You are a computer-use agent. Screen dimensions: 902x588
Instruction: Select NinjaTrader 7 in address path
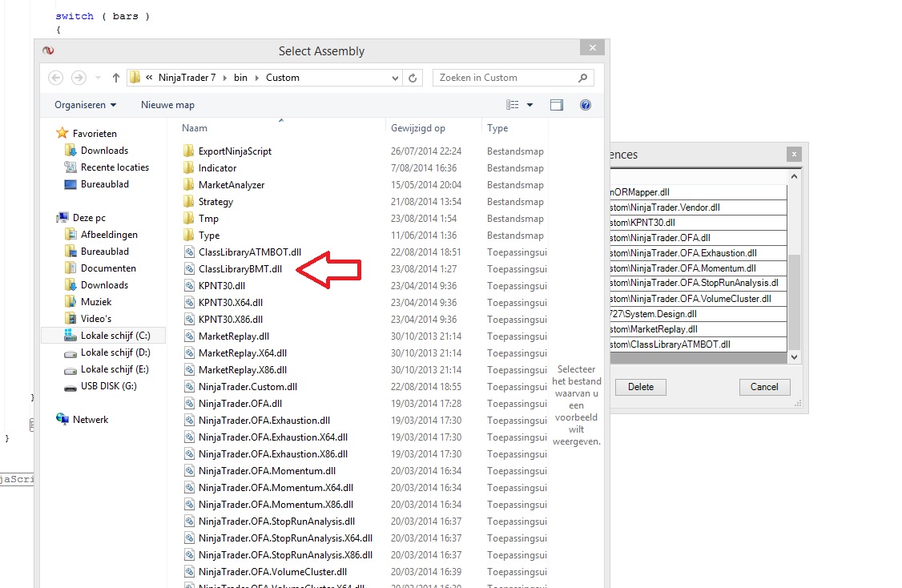click(x=187, y=78)
